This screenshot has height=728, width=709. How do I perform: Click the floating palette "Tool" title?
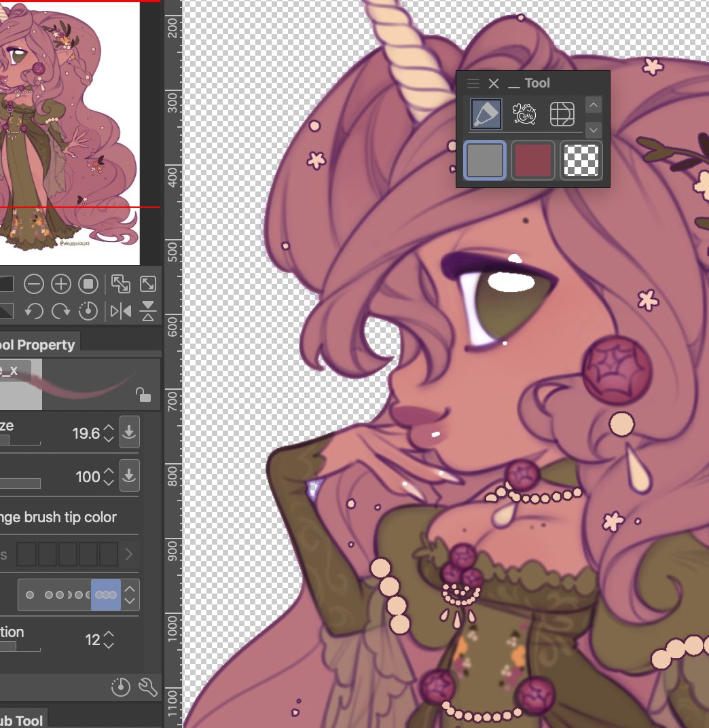coord(537,83)
